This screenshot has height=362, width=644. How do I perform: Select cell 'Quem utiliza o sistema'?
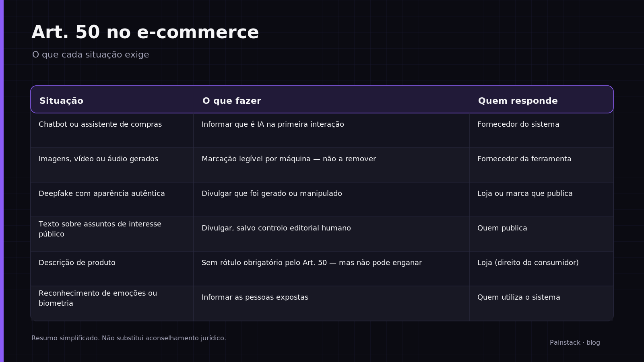pos(541,303)
